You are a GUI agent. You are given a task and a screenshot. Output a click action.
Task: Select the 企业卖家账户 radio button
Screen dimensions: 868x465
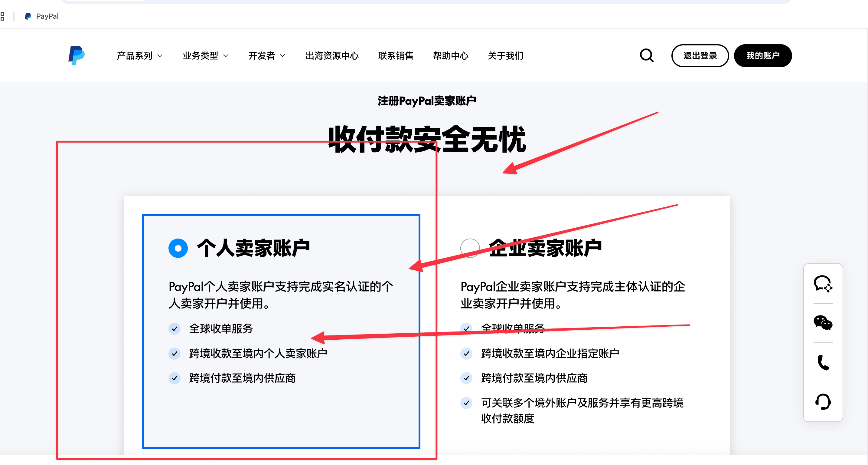point(470,248)
